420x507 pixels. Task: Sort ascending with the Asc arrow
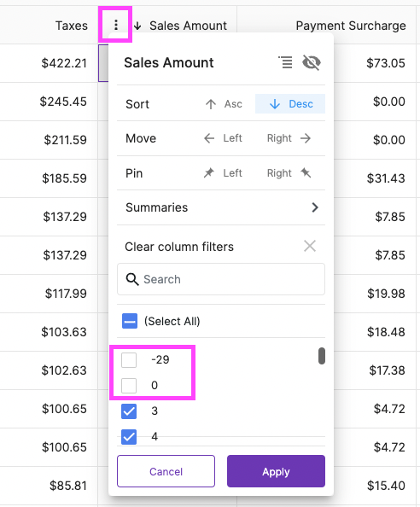pos(224,104)
